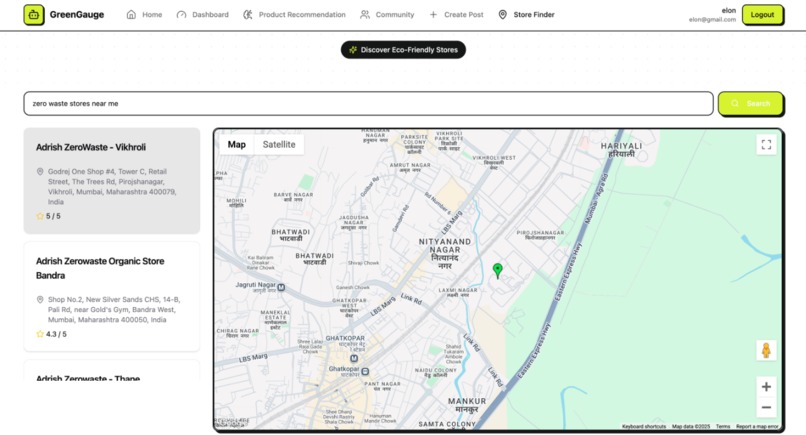This screenshot has width=806, height=435.
Task: Click magnifier icon in Search button
Action: click(735, 103)
